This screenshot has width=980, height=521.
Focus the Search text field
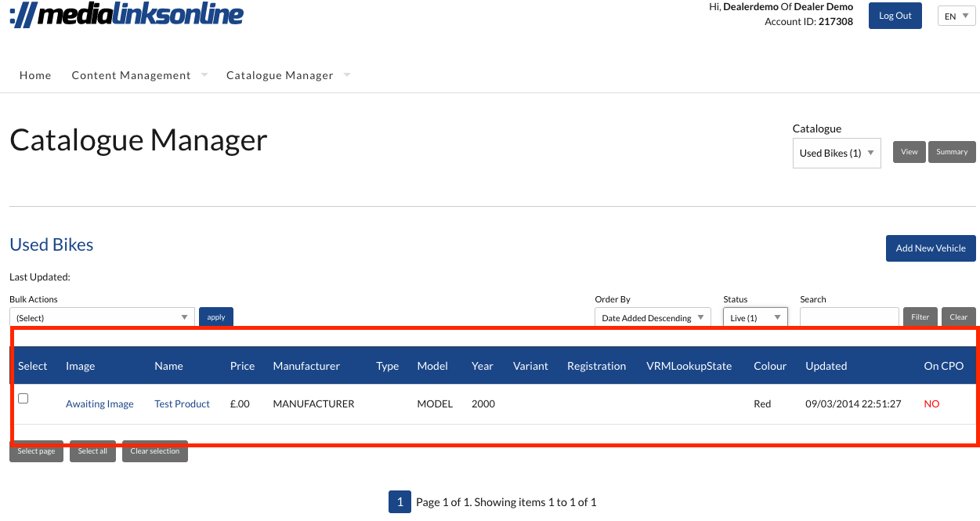click(848, 317)
